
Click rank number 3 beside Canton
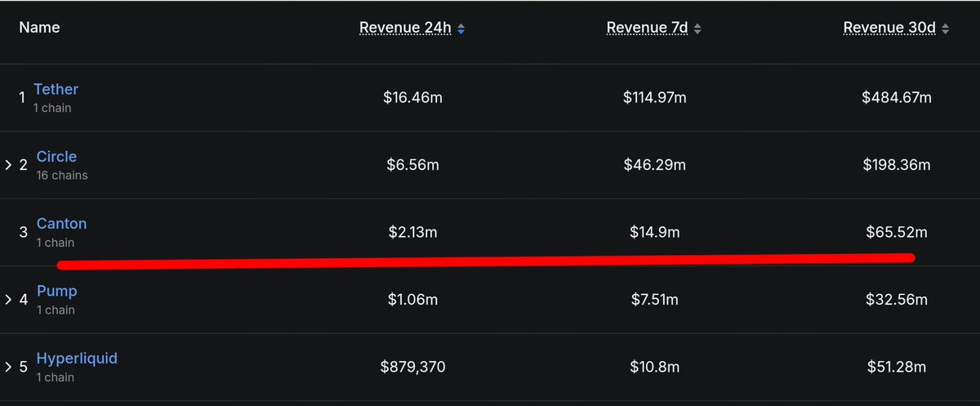[x=23, y=233]
